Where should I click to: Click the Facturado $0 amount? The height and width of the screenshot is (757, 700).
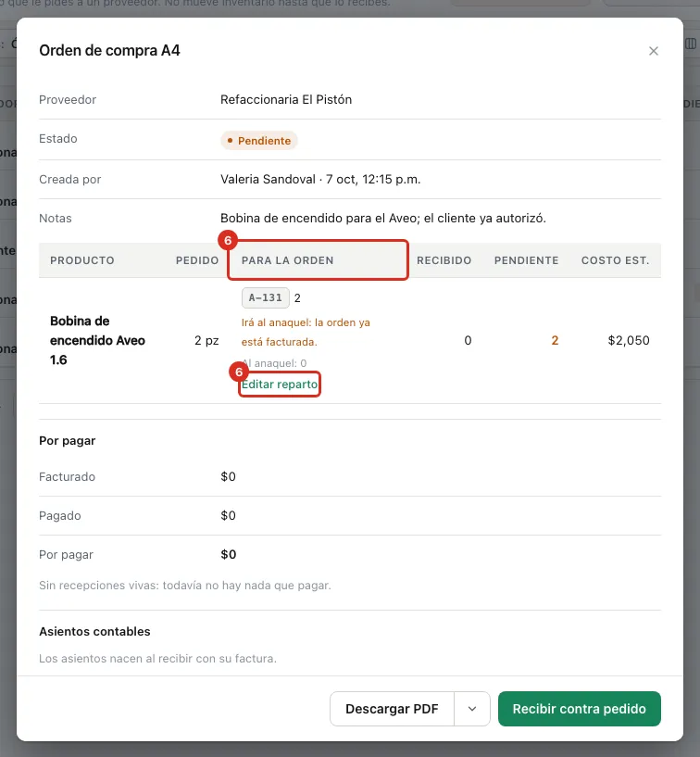click(228, 476)
